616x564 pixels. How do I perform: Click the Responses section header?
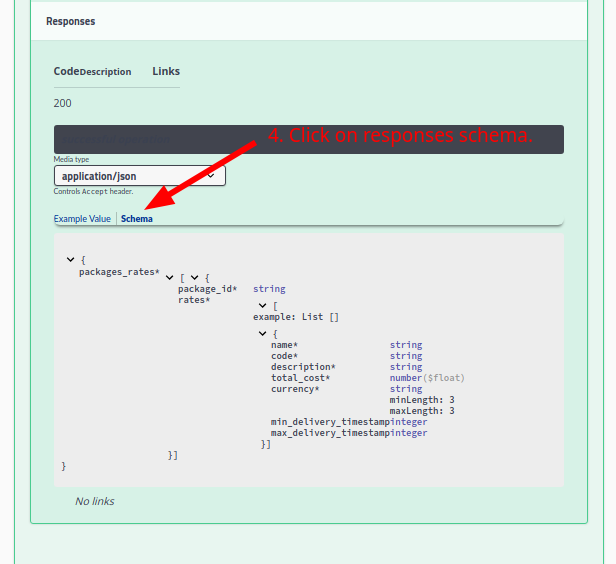(71, 21)
